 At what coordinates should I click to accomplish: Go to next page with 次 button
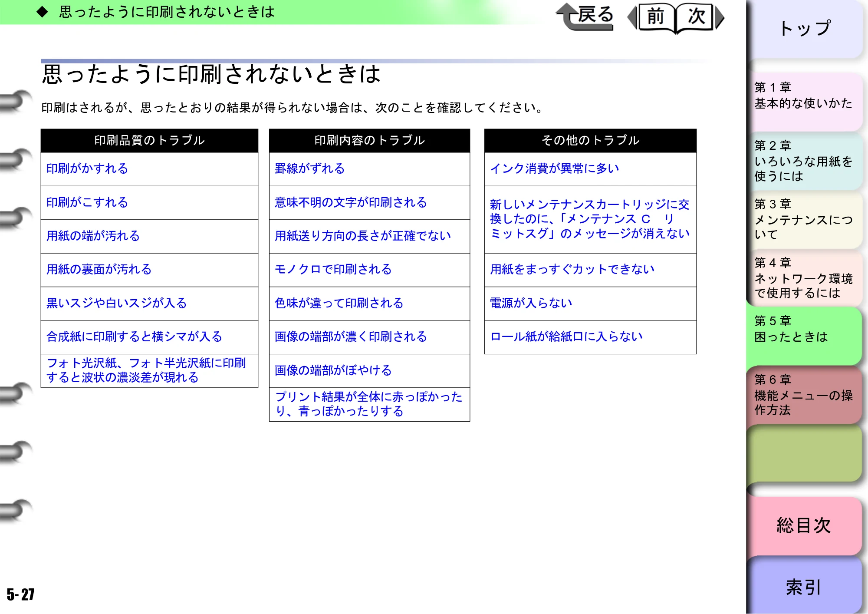coord(700,17)
